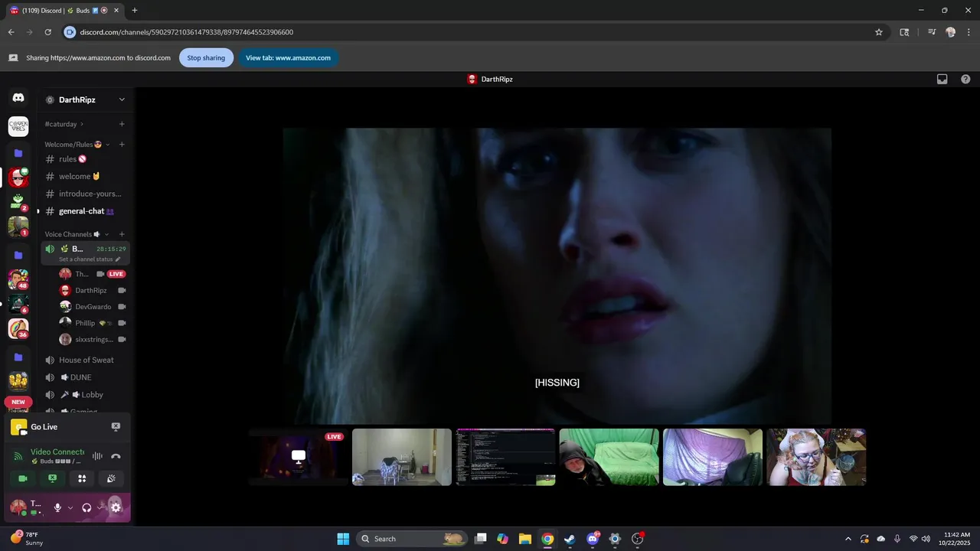This screenshot has width=980, height=551.
Task: Click taskbar Search box
Action: (x=411, y=539)
